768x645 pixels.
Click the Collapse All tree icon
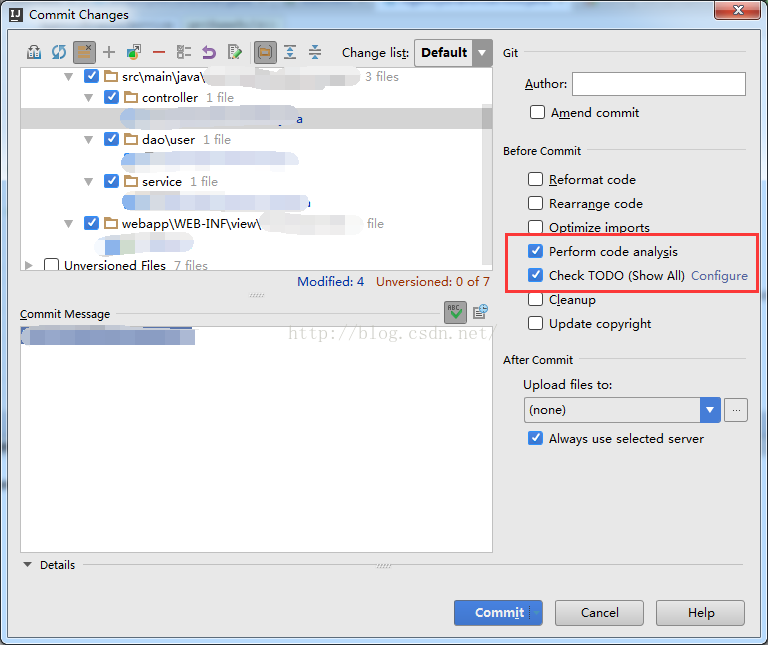[315, 52]
